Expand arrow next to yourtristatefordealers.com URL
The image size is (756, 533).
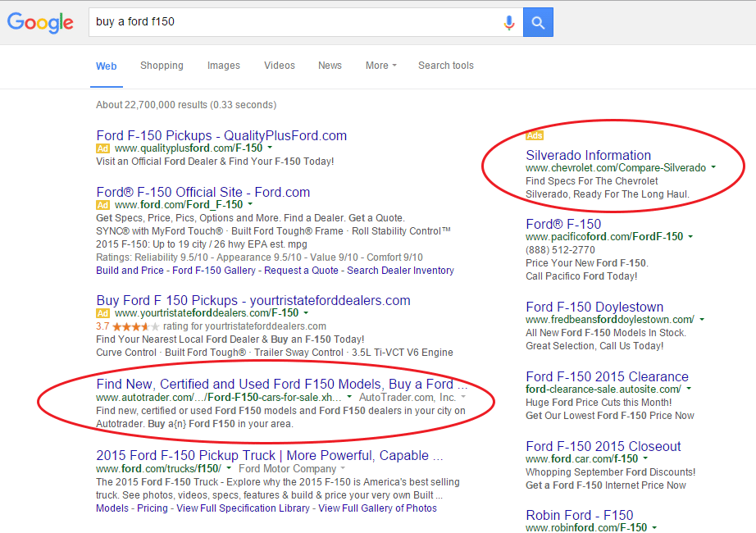(306, 312)
